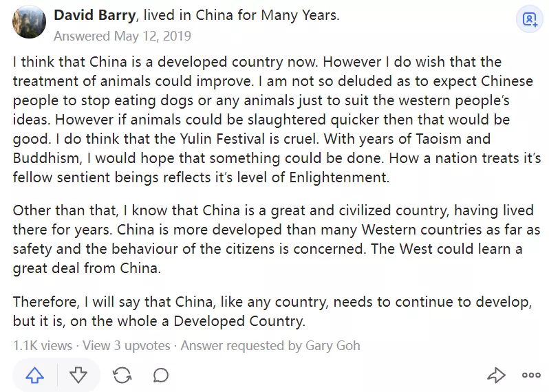Click the paragraph starting 'Other than that'
This screenshot has height=392, width=549.
[x=275, y=239]
